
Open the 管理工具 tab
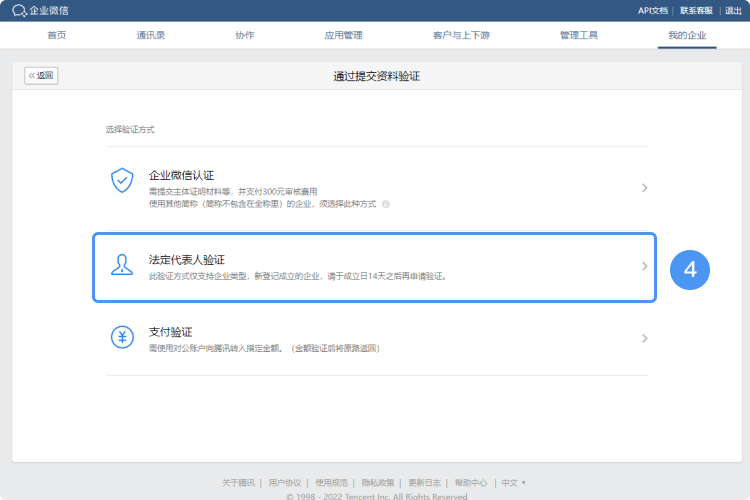coord(579,35)
